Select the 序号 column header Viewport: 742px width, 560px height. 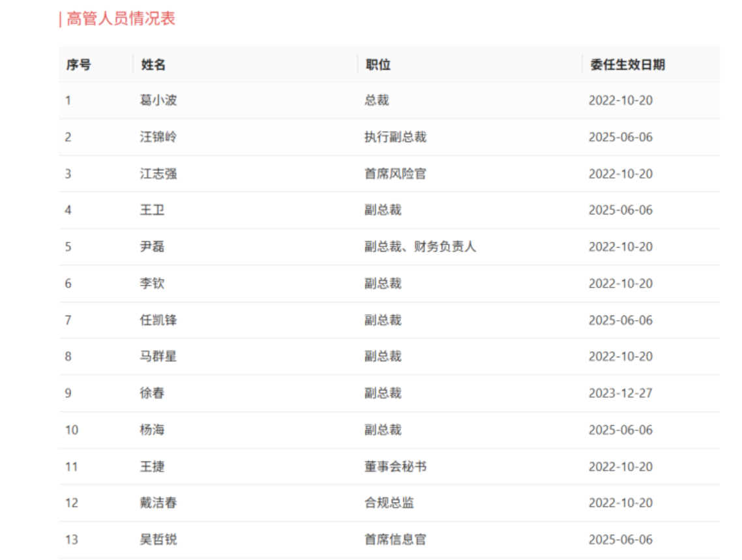(x=78, y=65)
